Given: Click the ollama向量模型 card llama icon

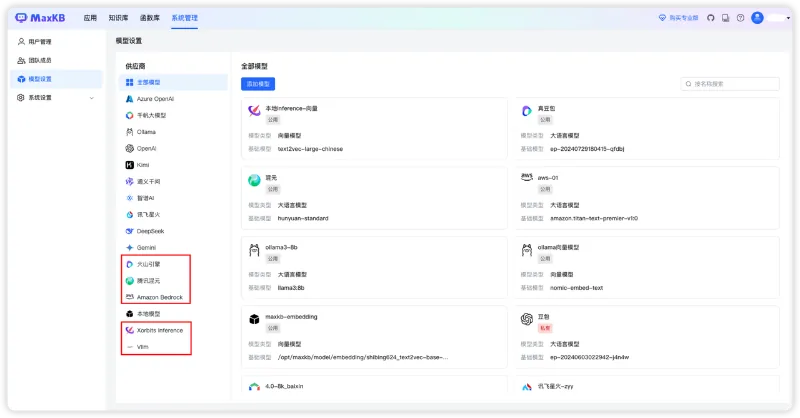Looking at the screenshot, I should 527,250.
